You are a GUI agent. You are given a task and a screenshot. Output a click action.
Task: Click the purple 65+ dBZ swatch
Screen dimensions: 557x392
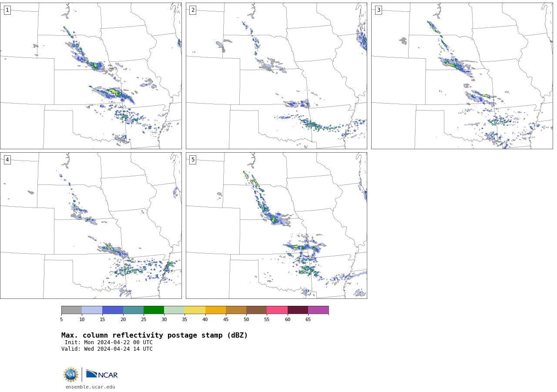click(318, 310)
